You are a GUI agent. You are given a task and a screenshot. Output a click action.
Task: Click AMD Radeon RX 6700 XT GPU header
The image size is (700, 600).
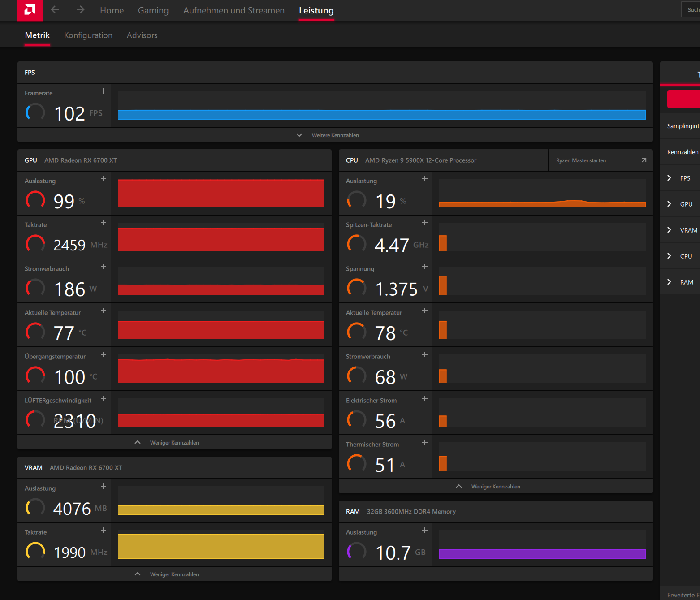coord(81,160)
